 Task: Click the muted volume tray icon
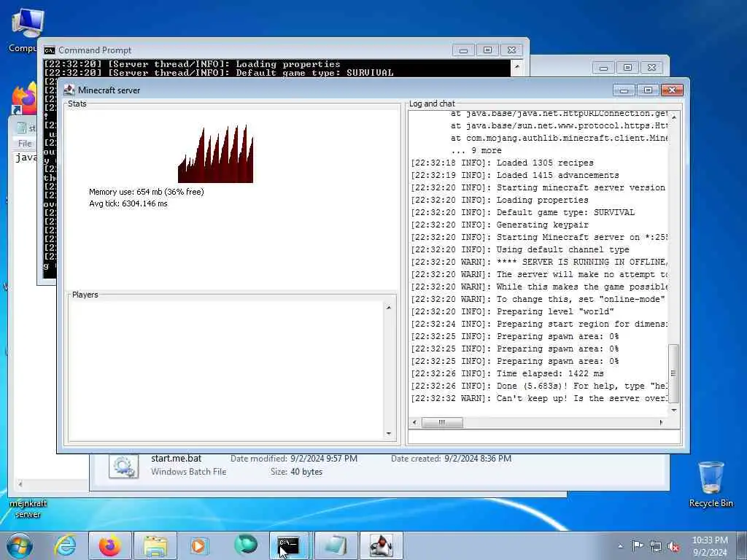[673, 546]
